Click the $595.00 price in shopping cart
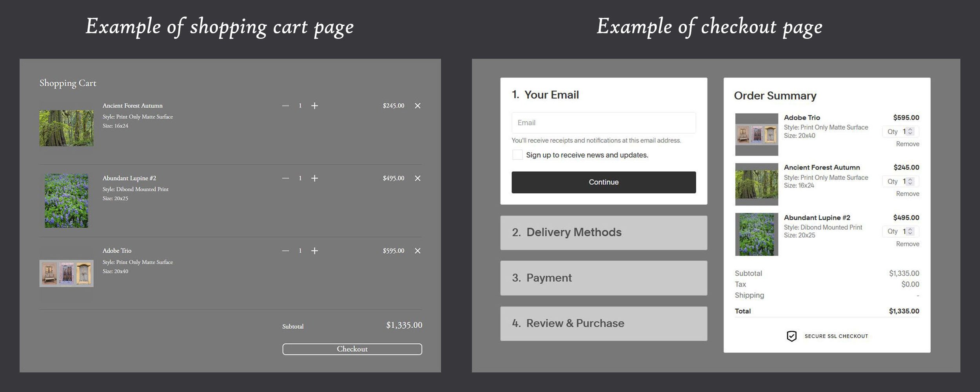Screen dimensions: 980x392 (x=394, y=251)
